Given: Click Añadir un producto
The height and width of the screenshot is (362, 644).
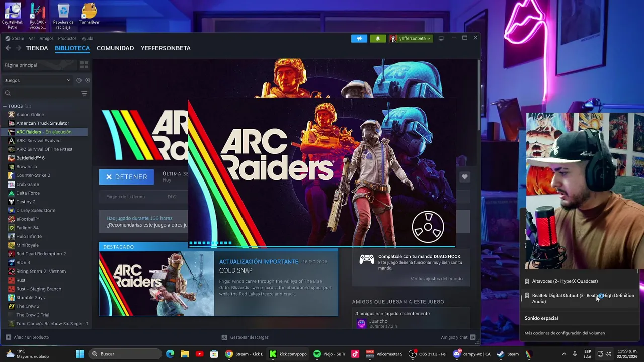Looking at the screenshot, I should (27, 337).
